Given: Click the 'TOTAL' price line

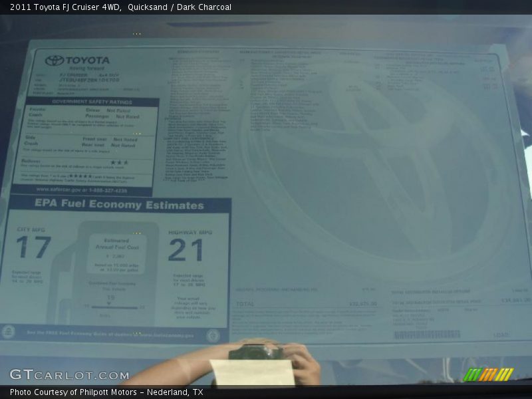Looking at the screenshot, I should (x=306, y=304).
